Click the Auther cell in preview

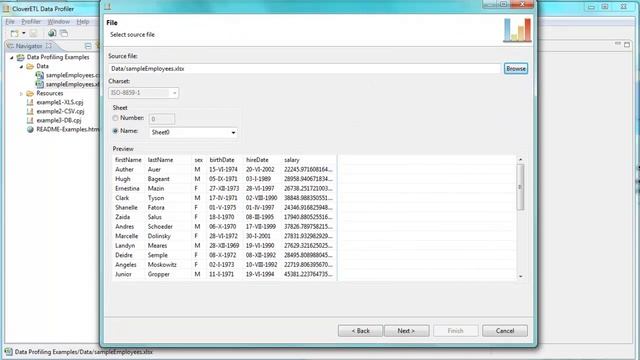tap(124, 169)
